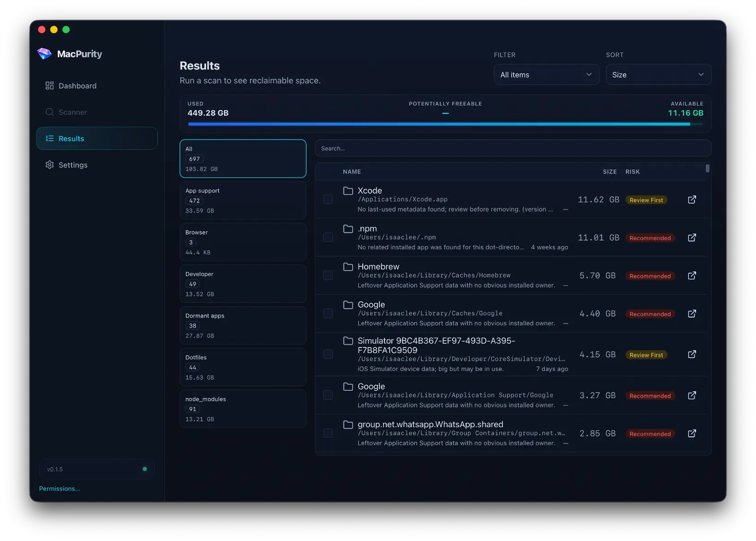This screenshot has width=756, height=541.
Task: Click the Scanner magnifier icon
Action: 49,112
